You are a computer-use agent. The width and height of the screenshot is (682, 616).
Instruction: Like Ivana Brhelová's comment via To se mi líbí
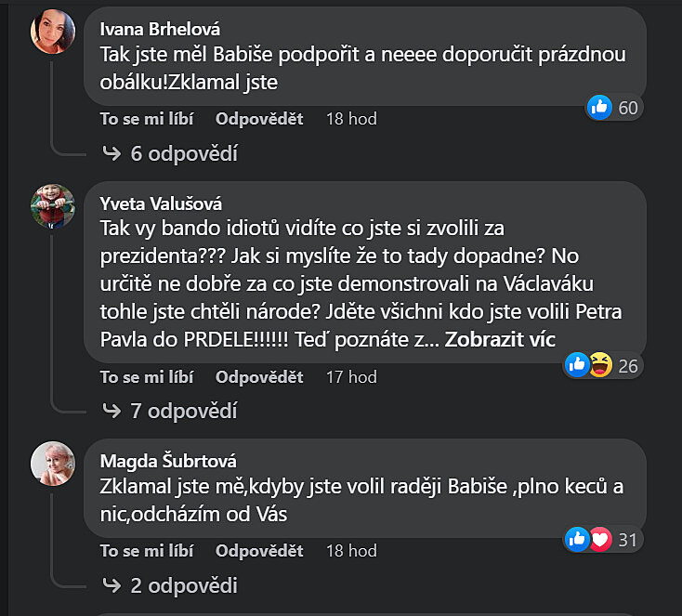(148, 119)
